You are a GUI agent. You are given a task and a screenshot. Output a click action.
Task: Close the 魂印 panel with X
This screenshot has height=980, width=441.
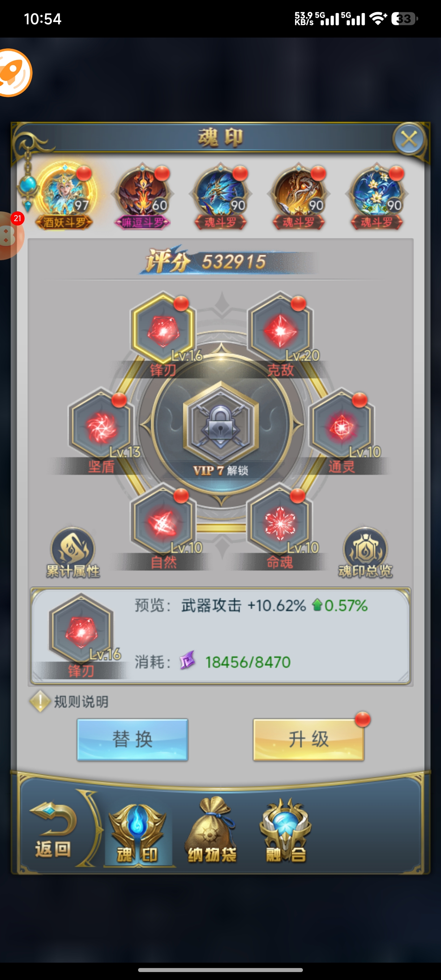(x=409, y=139)
